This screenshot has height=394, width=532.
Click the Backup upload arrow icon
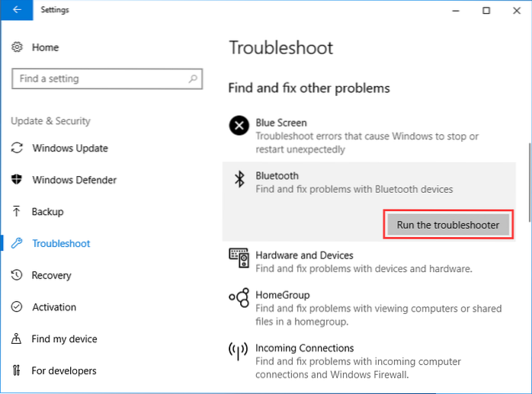(18, 212)
